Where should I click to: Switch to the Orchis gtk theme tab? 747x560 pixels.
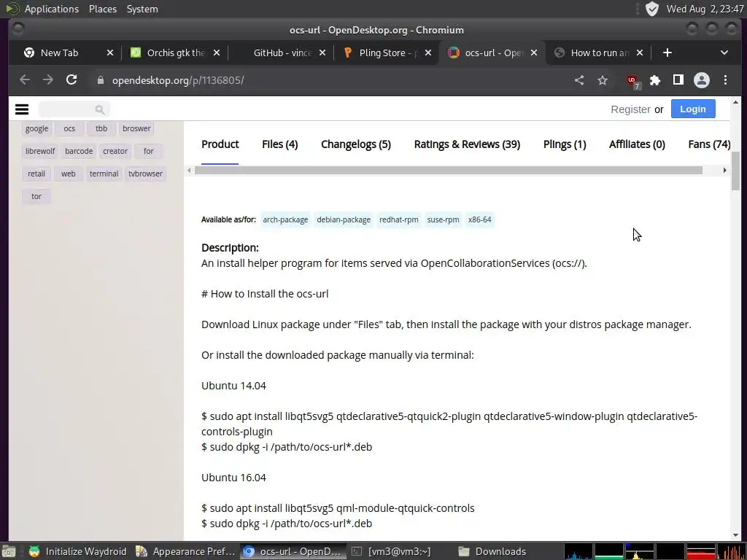pos(175,52)
